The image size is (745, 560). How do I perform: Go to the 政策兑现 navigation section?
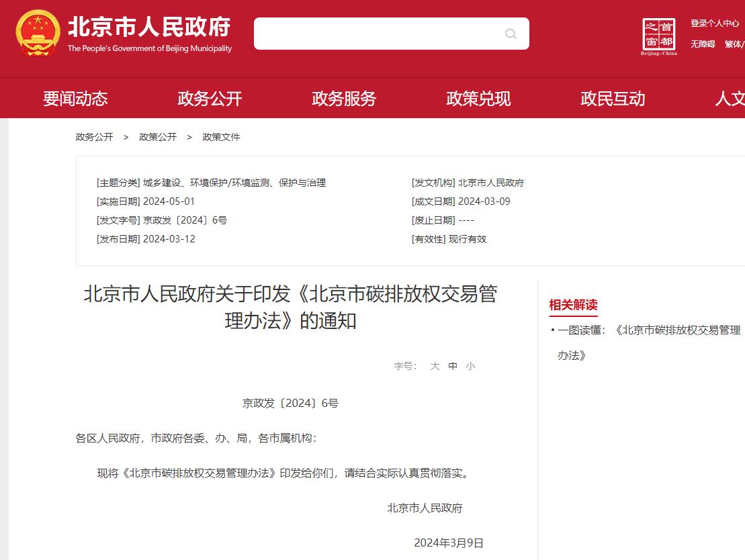coord(478,99)
